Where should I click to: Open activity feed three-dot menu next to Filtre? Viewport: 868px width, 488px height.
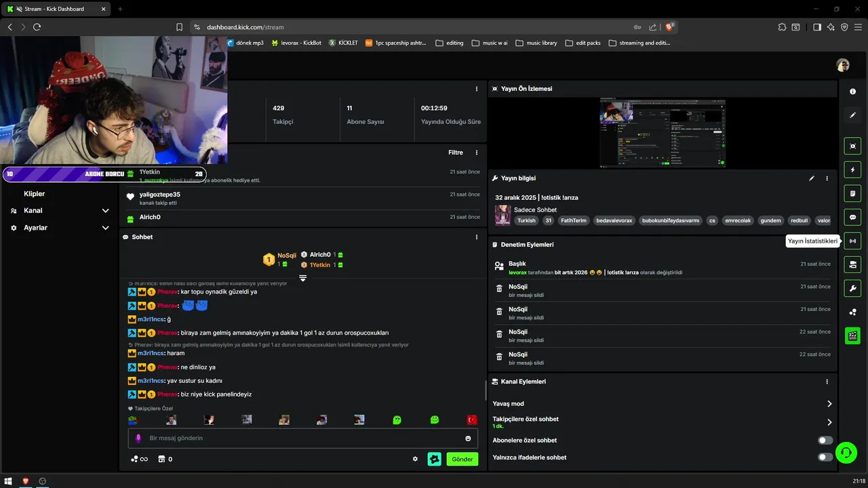[x=477, y=152]
